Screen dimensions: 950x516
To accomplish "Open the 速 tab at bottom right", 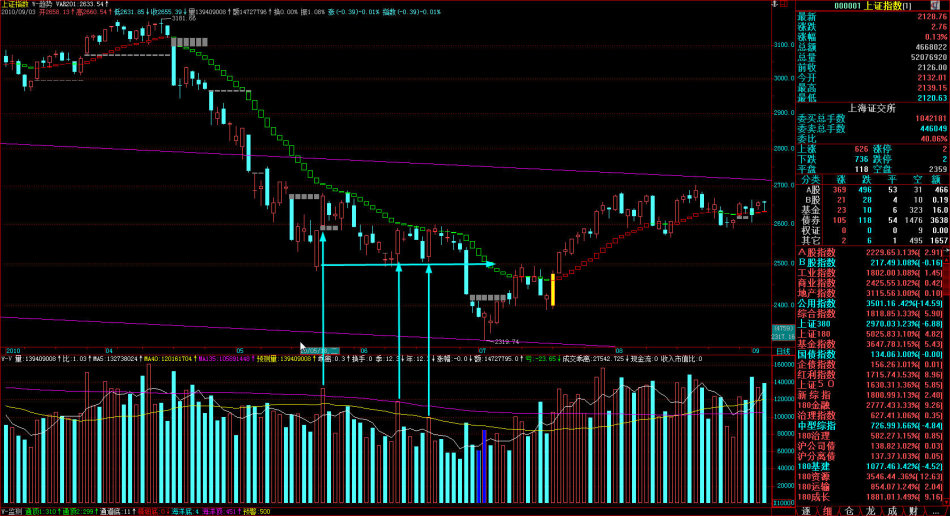I will pos(805,510).
